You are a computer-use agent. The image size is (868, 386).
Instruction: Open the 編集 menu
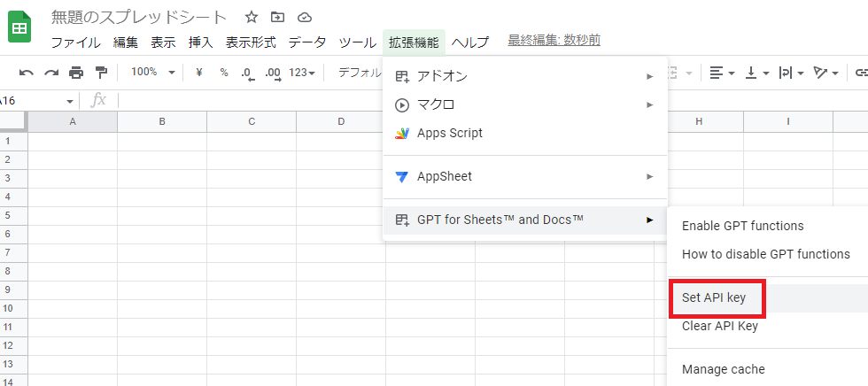(126, 42)
